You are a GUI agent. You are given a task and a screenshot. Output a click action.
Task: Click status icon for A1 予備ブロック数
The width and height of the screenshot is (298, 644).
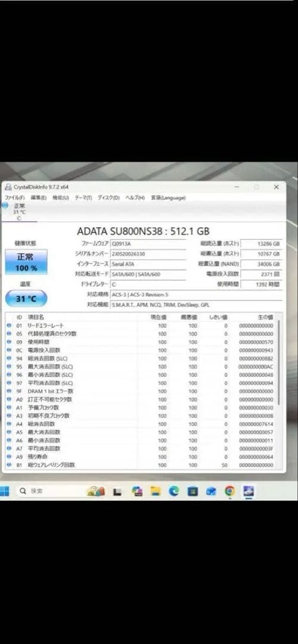click(x=10, y=408)
